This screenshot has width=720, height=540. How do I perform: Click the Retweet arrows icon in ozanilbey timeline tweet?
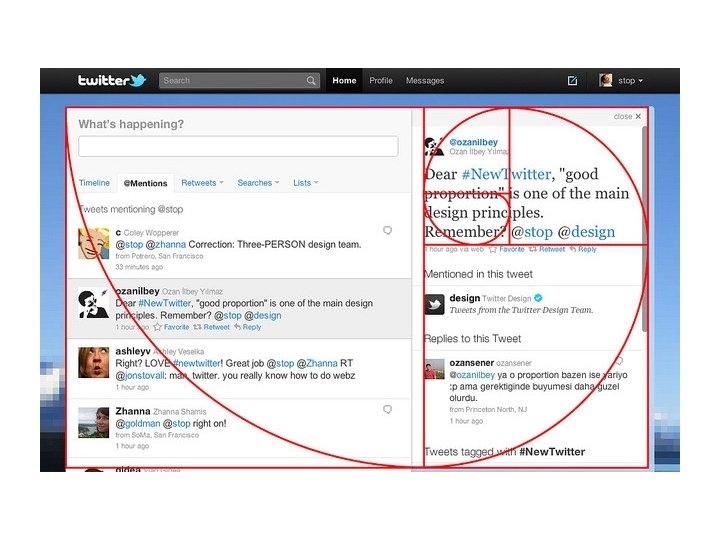(x=197, y=327)
